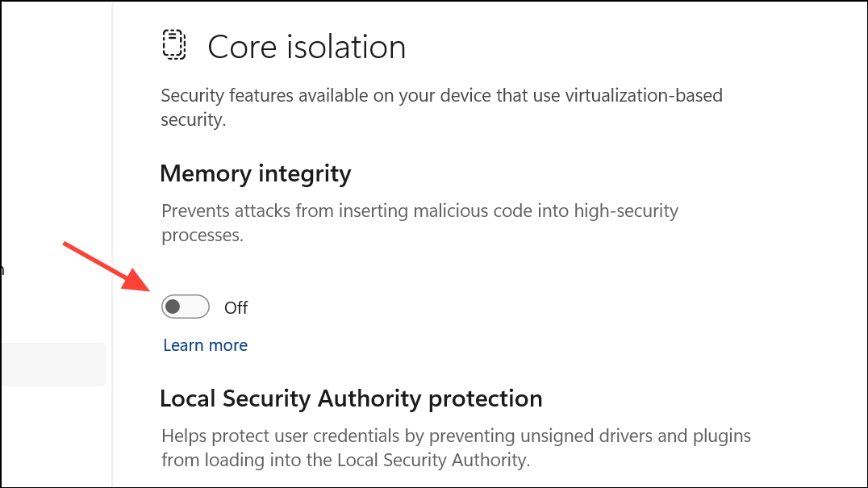Screen dimensions: 868x488
Task: Click the Local Security Authority protection heading
Action: click(351, 398)
